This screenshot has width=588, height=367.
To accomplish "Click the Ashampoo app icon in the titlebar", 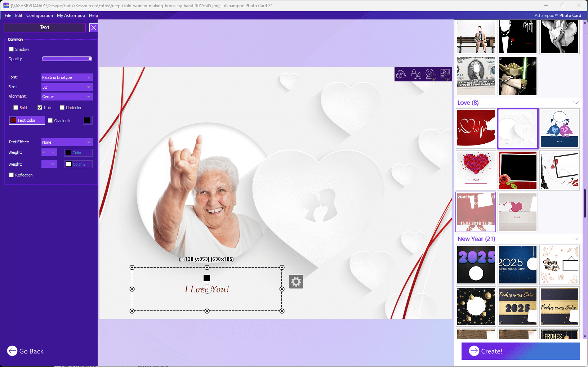I will pyautogui.click(x=6, y=5).
